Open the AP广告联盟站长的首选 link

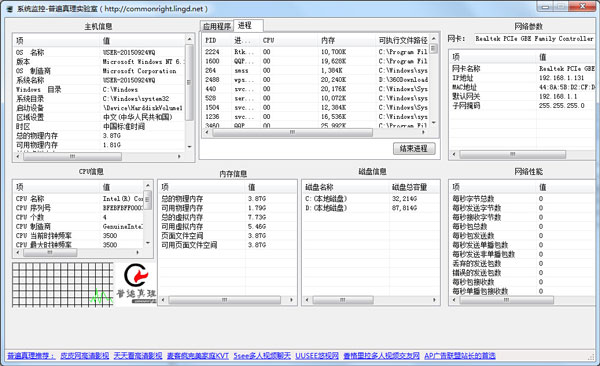coord(460,356)
